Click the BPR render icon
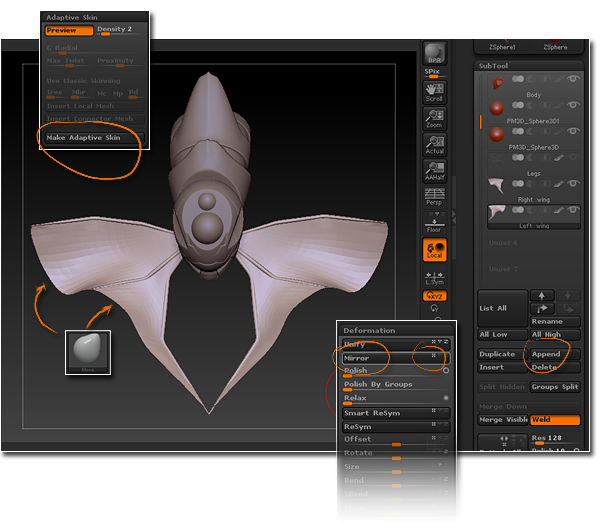Screen dimensions: 600x524 coord(434,53)
